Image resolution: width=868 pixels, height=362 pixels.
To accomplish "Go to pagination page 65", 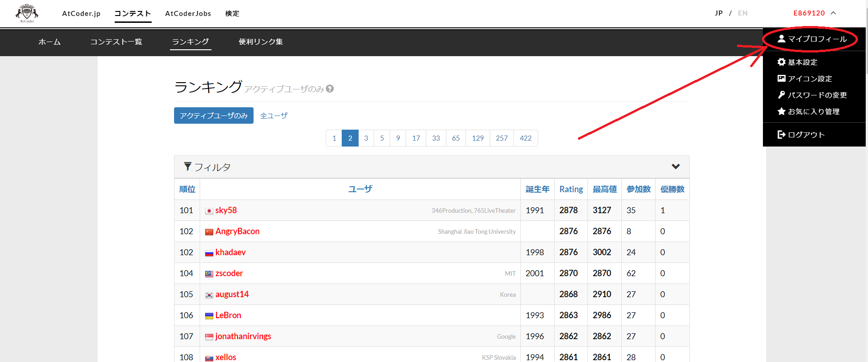I will click(456, 138).
